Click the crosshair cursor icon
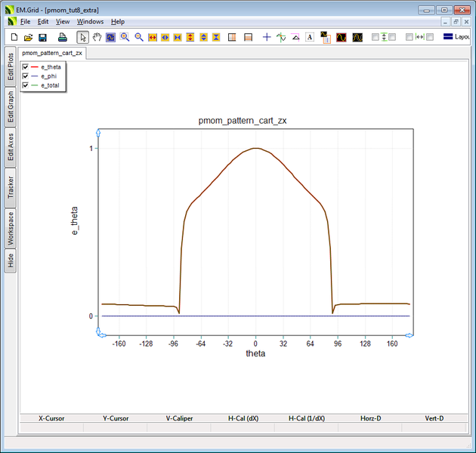Image resolution: width=476 pixels, height=453 pixels. click(x=267, y=37)
